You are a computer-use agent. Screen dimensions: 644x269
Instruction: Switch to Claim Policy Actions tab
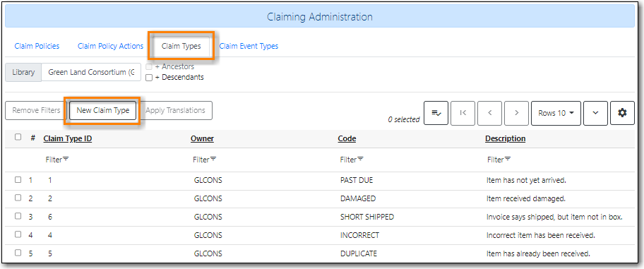110,46
